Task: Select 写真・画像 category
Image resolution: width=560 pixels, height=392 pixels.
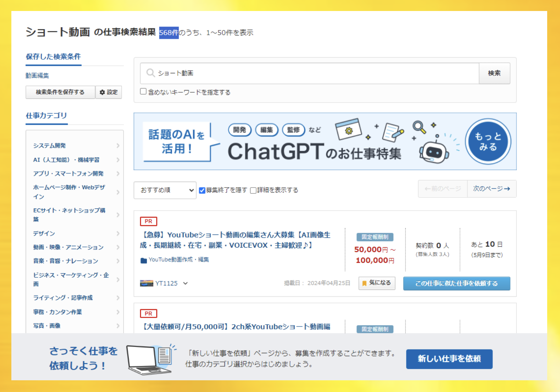Action: click(x=47, y=326)
